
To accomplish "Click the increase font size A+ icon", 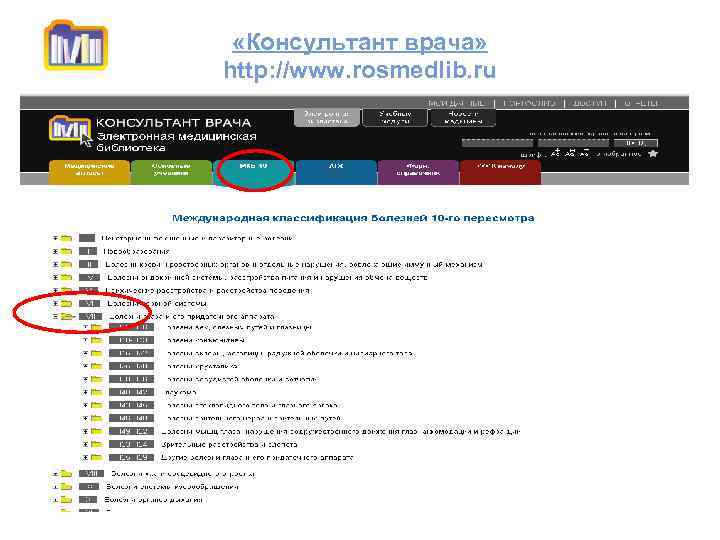I will click(x=556, y=153).
